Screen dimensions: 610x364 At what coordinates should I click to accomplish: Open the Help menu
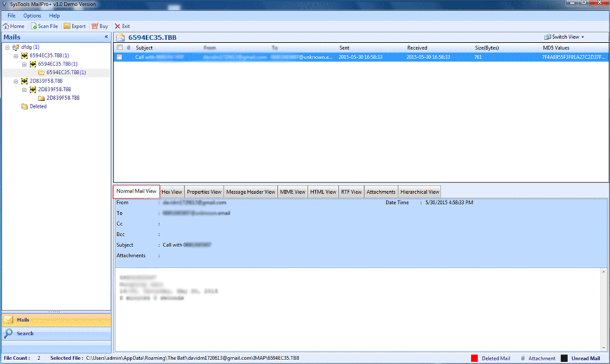pyautogui.click(x=55, y=15)
